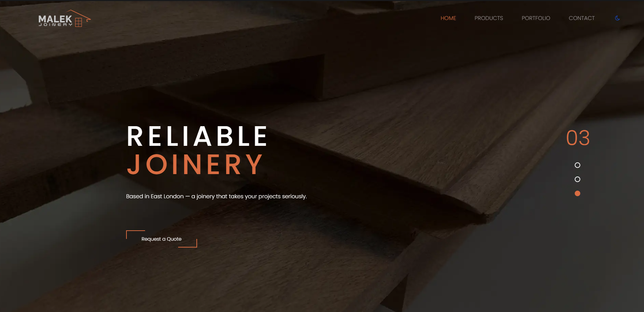The width and height of the screenshot is (644, 312).
Task: Click the MALEK wordmark in the logo
Action: click(x=55, y=19)
